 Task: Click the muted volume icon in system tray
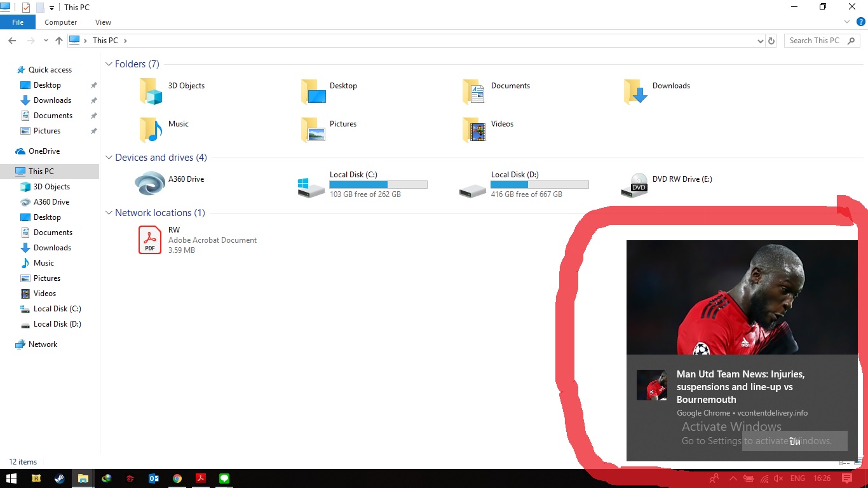pos(779,478)
